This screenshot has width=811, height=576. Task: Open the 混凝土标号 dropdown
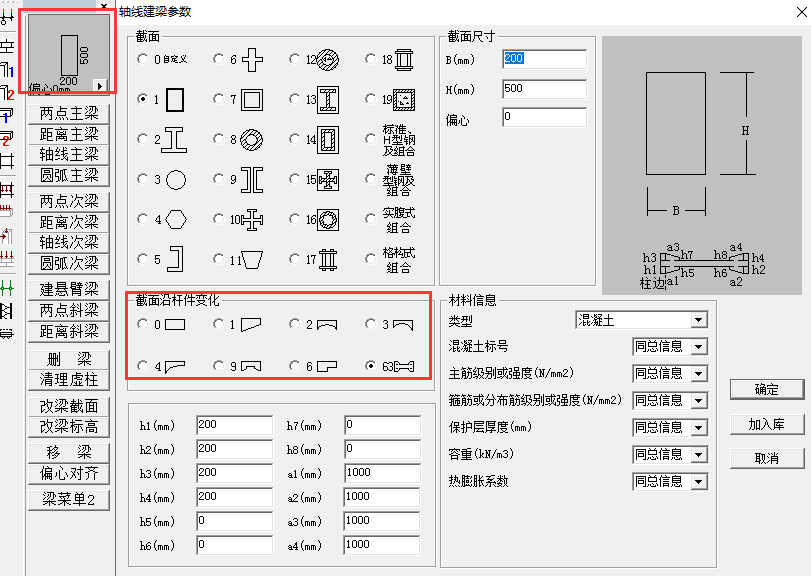pyautogui.click(x=699, y=346)
